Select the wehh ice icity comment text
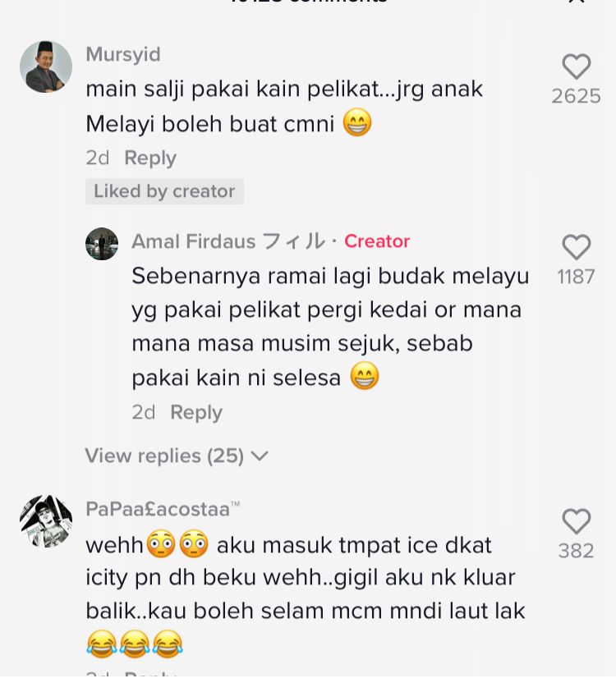616x683 pixels. coord(306,594)
